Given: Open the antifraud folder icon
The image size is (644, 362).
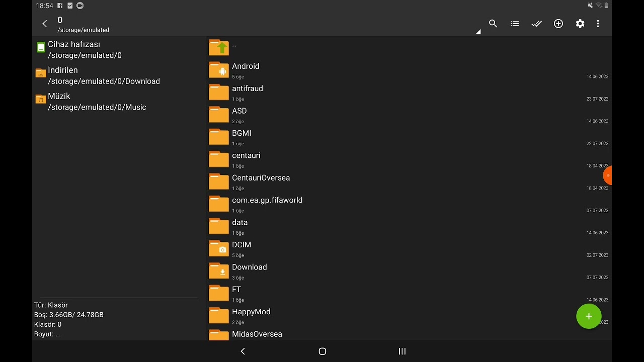Looking at the screenshot, I should (219, 92).
